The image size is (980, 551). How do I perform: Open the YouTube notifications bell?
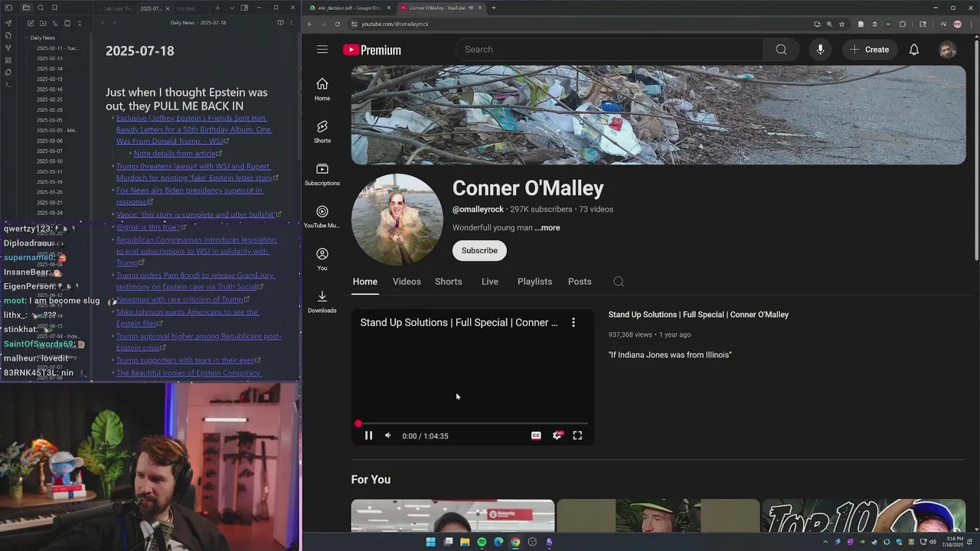[x=914, y=50]
